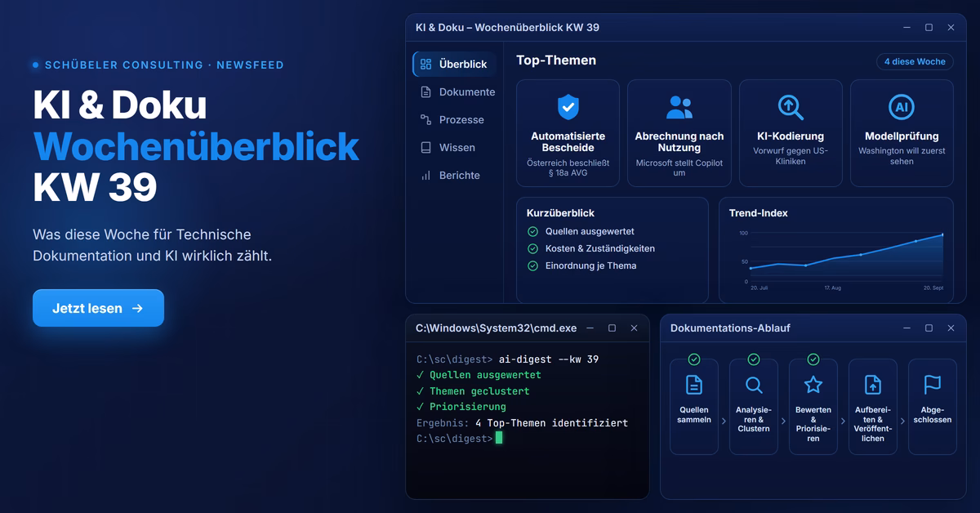Viewport: 980px width, 513px height.
Task: Click the chevron before Abgeschlossen step
Action: [x=902, y=422]
